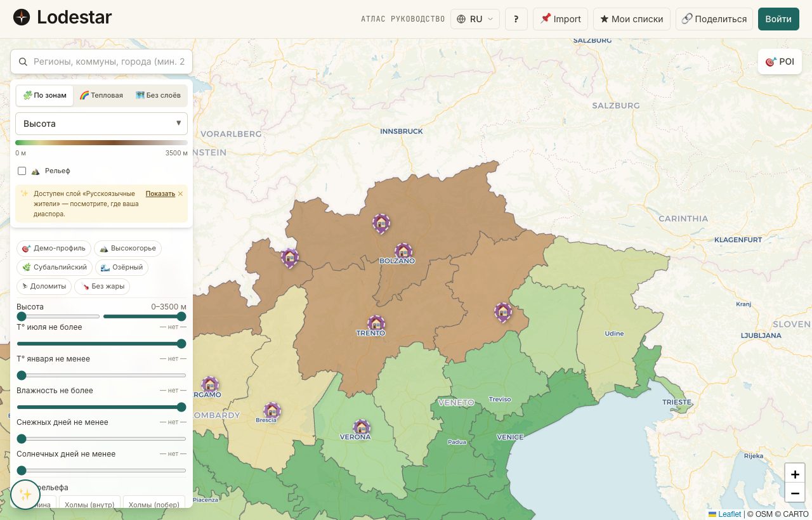
Task: Click the Venice map label
Action: [510, 437]
